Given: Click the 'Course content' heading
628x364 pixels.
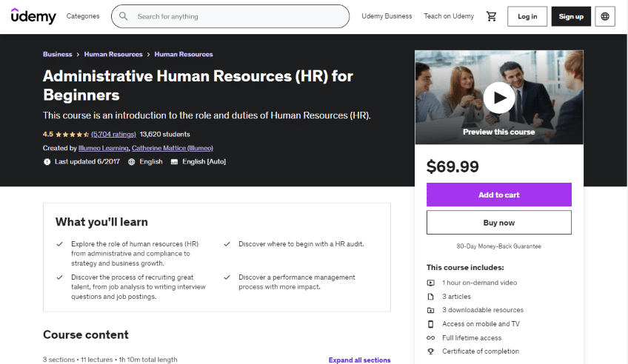Looking at the screenshot, I should (86, 334).
